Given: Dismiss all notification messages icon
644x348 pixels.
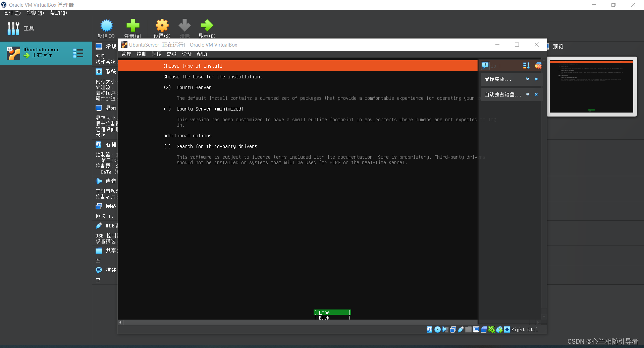Looking at the screenshot, I should 538,66.
